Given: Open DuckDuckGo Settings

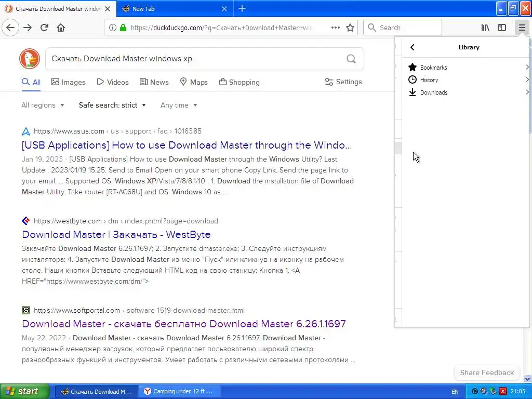Looking at the screenshot, I should coord(343,82).
